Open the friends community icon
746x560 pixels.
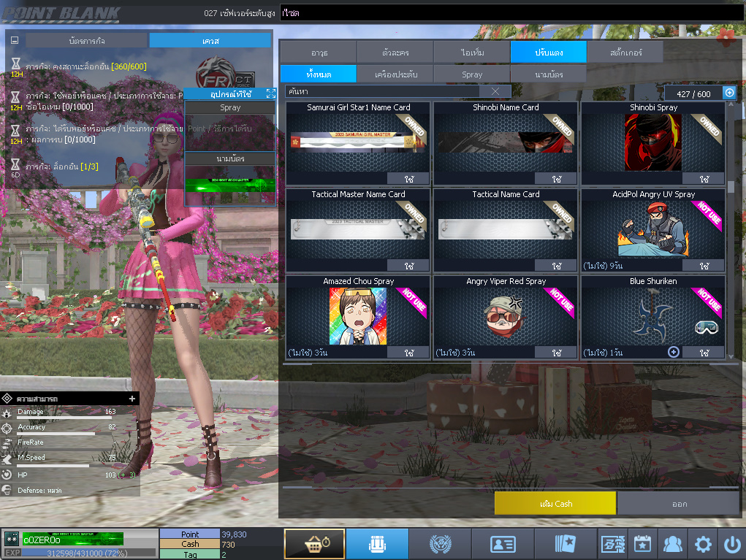click(x=671, y=544)
